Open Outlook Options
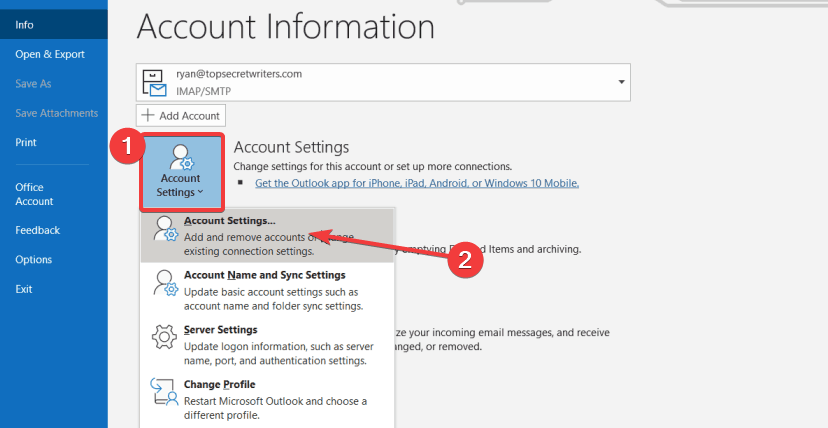 pos(33,260)
